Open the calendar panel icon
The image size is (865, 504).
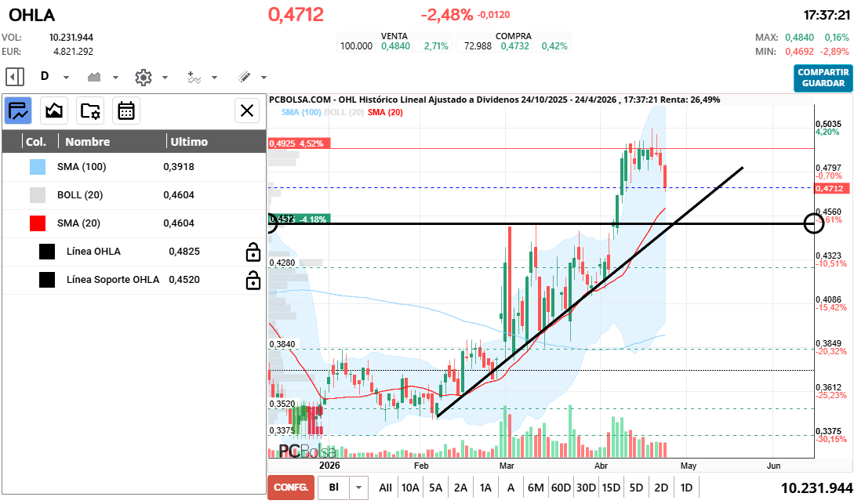(125, 111)
